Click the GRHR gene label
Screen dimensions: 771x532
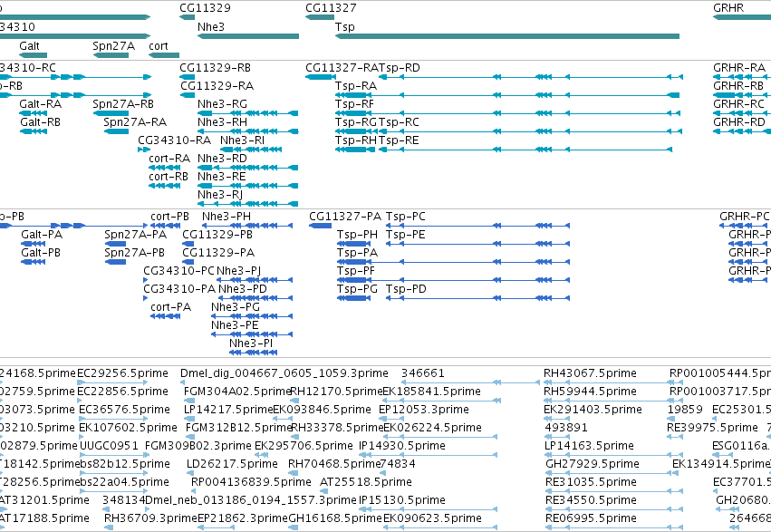728,8
